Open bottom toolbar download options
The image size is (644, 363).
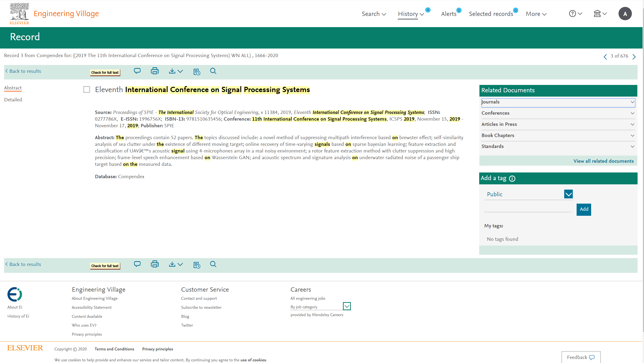176,264
